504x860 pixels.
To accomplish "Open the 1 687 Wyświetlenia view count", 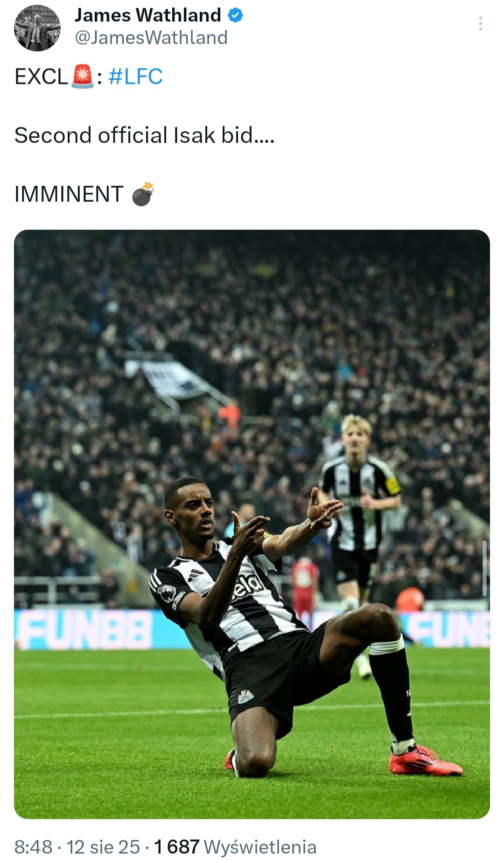I will click(235, 846).
